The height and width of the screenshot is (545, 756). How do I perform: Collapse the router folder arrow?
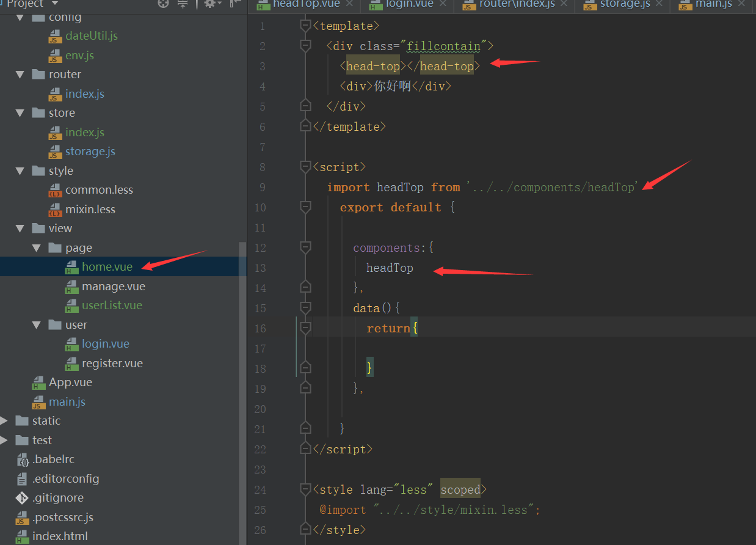click(20, 75)
